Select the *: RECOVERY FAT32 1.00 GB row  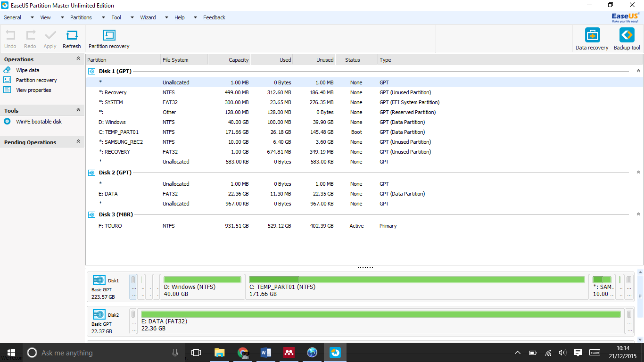click(364, 152)
